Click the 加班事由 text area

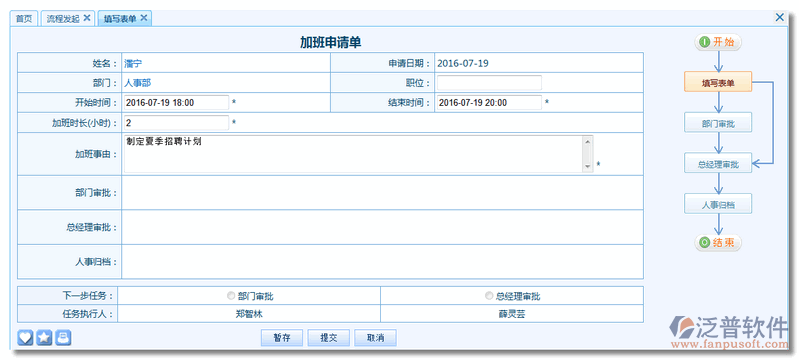click(x=358, y=153)
